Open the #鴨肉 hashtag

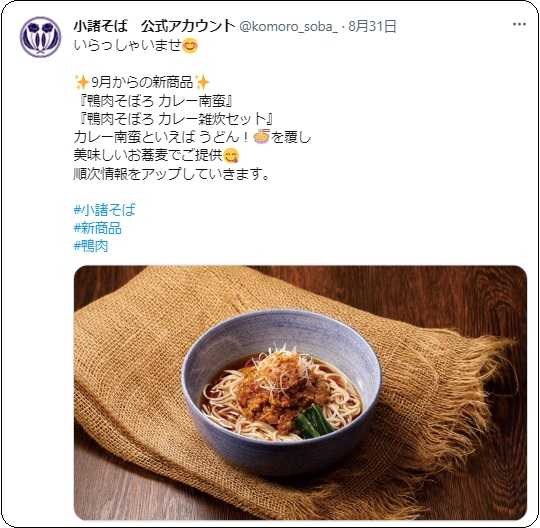coord(91,246)
